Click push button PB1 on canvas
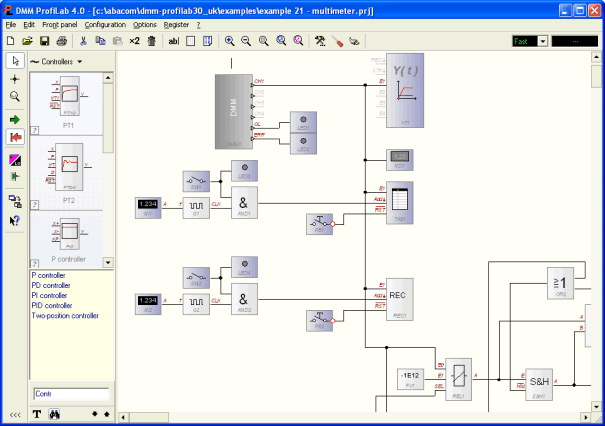 tap(319, 224)
